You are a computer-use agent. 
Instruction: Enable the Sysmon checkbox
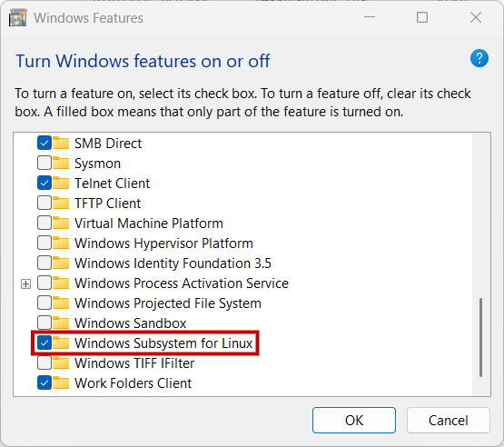(x=44, y=163)
